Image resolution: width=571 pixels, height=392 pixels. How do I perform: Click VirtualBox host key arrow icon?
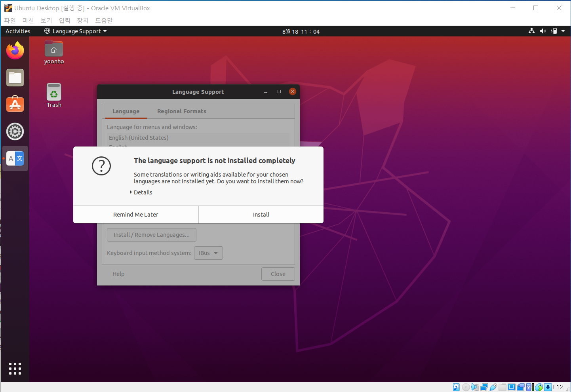pyautogui.click(x=548, y=387)
